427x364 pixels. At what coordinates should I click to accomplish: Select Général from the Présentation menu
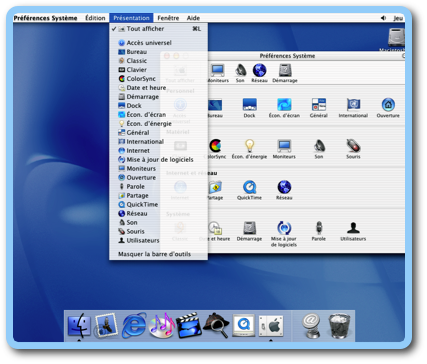point(158,133)
